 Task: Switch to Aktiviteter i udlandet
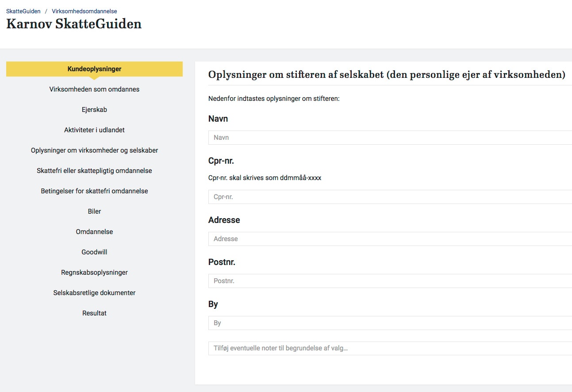coord(94,130)
